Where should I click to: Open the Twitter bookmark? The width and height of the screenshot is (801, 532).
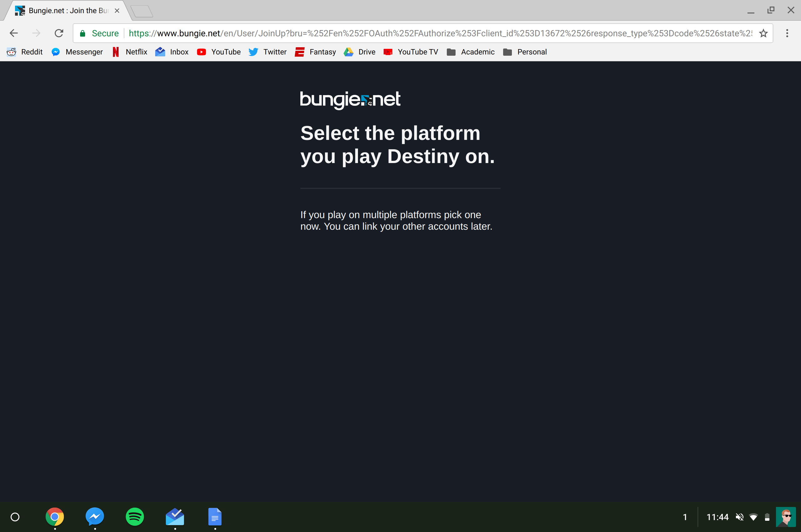pyautogui.click(x=268, y=52)
